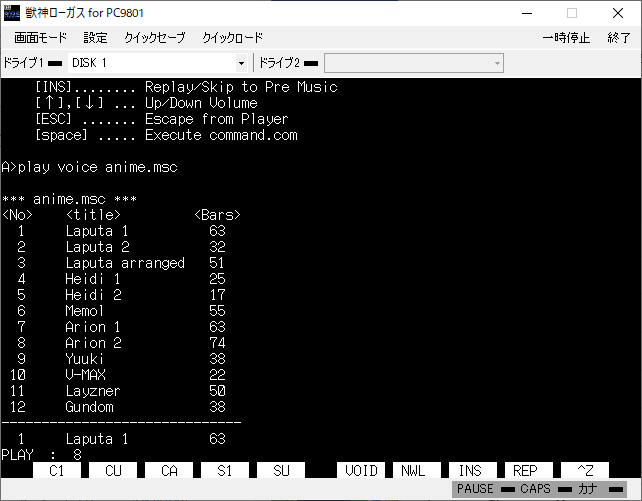The width and height of the screenshot is (642, 501).
Task: Click the Up/Down Volume help line
Action: pyautogui.click(x=146, y=103)
